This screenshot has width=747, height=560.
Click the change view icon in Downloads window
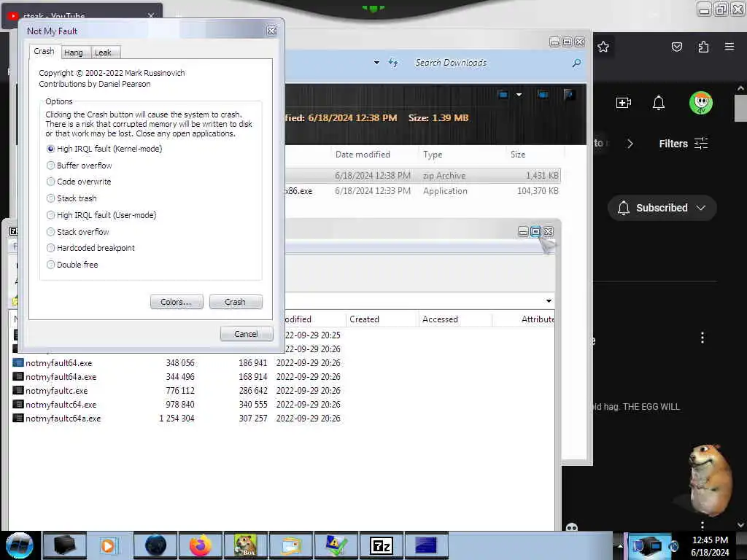pos(503,94)
